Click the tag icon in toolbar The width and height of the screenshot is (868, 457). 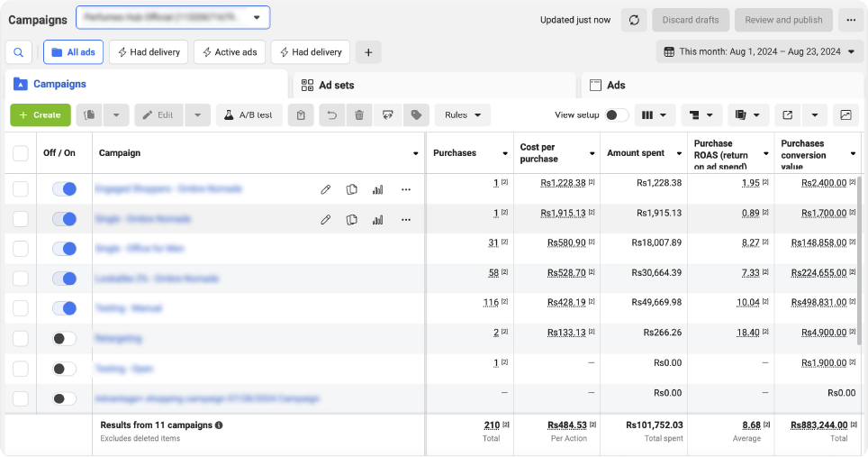[415, 115]
